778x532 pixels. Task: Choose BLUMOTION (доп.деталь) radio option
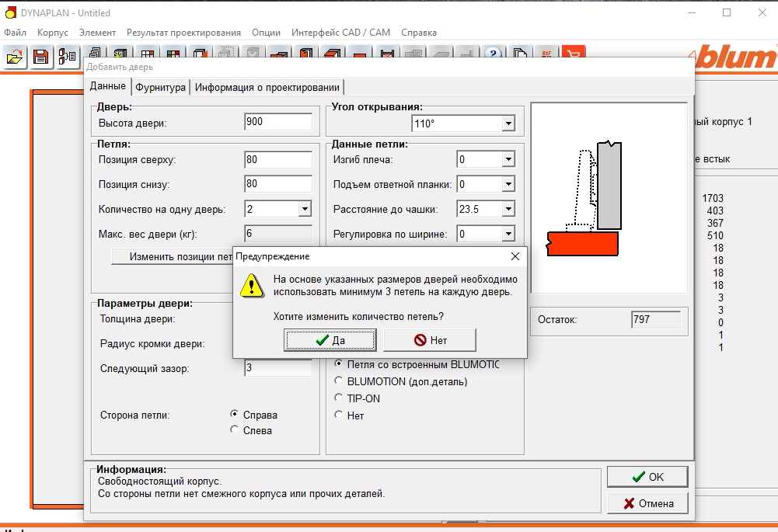(338, 381)
